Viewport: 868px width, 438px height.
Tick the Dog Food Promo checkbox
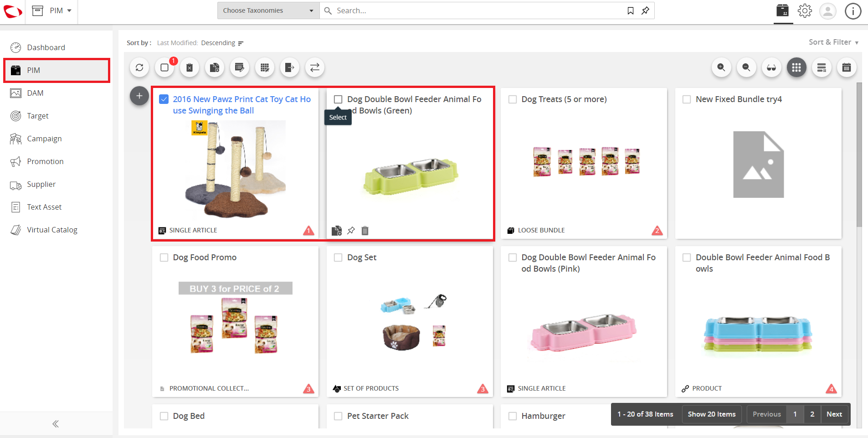[164, 258]
